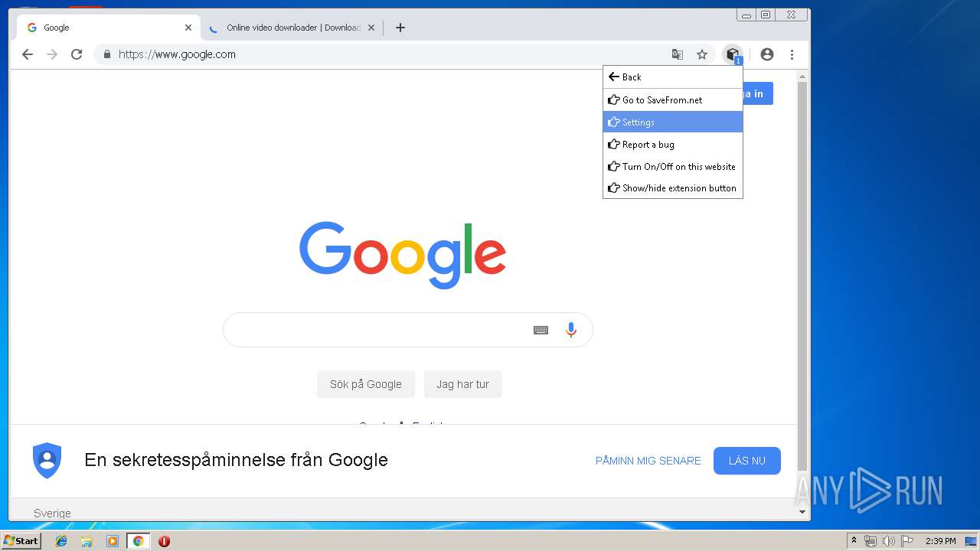Click the volume speaker tray icon
980x551 pixels.
pos(889,541)
